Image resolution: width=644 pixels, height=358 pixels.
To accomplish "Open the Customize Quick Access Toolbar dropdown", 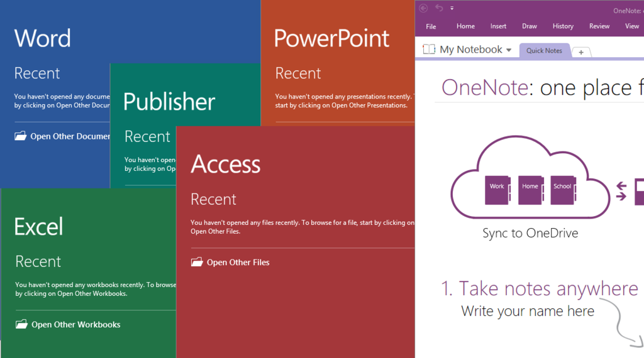I will [x=452, y=9].
